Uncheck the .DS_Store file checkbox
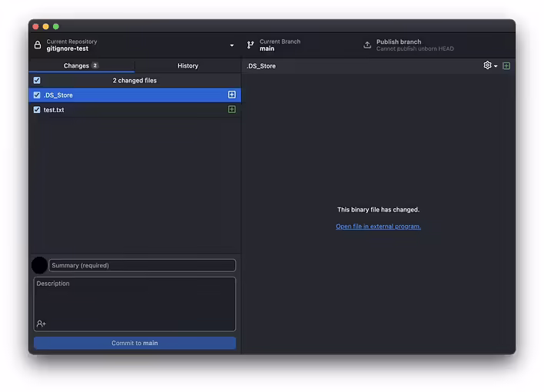 37,95
